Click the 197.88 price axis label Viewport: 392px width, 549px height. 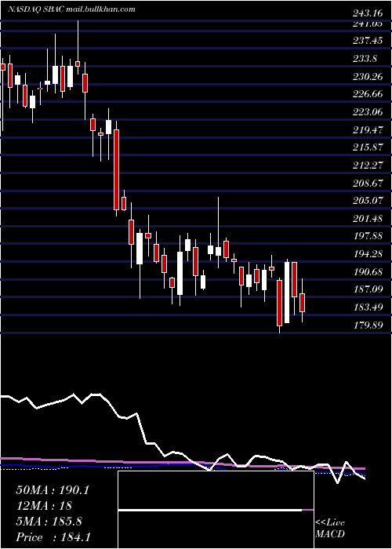[x=368, y=236]
